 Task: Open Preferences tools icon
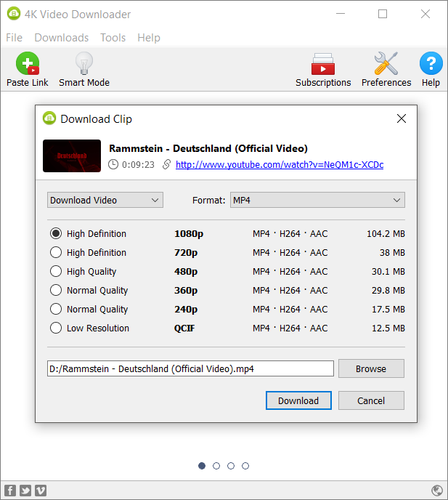386,63
